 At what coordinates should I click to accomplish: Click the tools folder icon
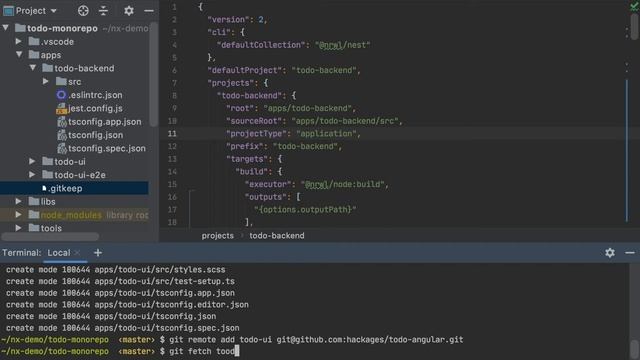pyautogui.click(x=34, y=228)
